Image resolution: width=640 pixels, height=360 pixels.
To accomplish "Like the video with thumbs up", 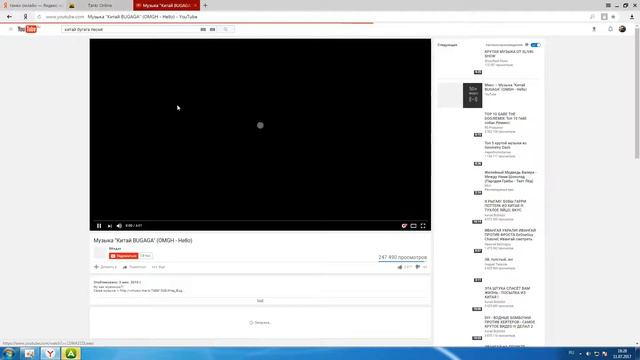I will pyautogui.click(x=400, y=267).
